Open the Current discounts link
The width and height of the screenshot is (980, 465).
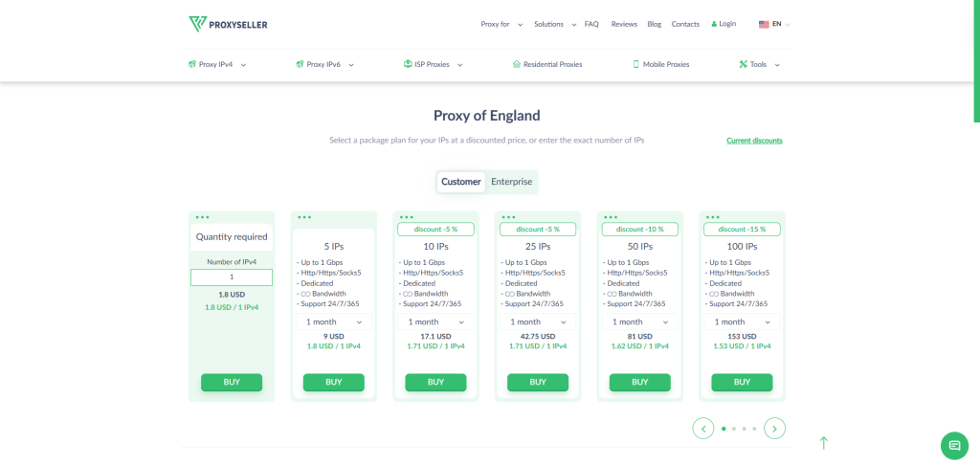coord(754,141)
